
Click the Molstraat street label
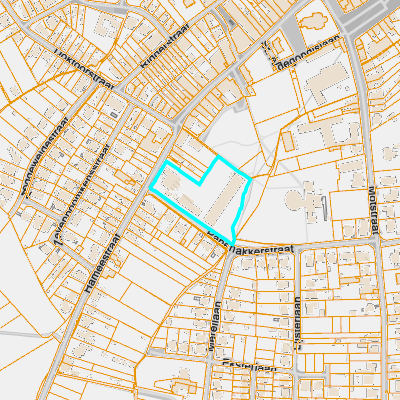[x=374, y=210]
